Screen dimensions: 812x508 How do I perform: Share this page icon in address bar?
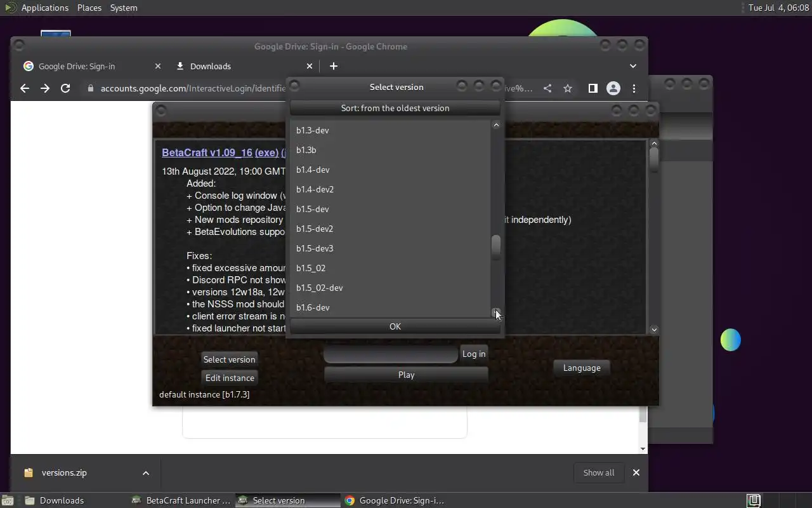pyautogui.click(x=547, y=88)
